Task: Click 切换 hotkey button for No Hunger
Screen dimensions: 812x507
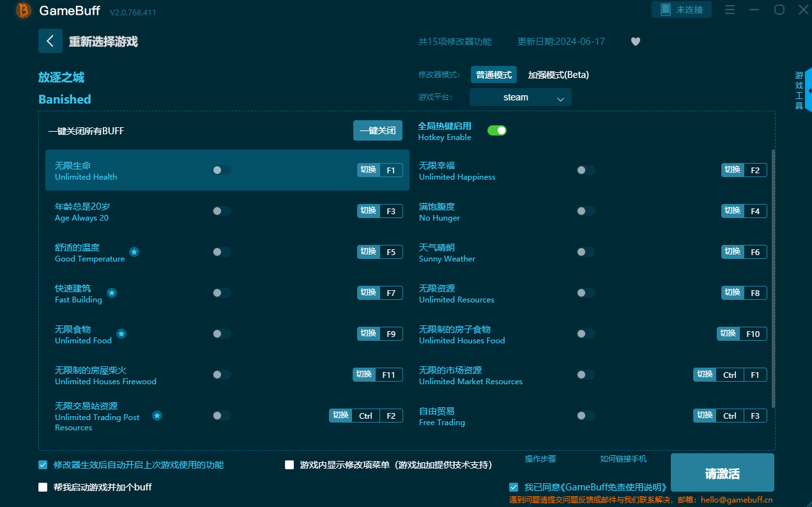Action: 733,211
